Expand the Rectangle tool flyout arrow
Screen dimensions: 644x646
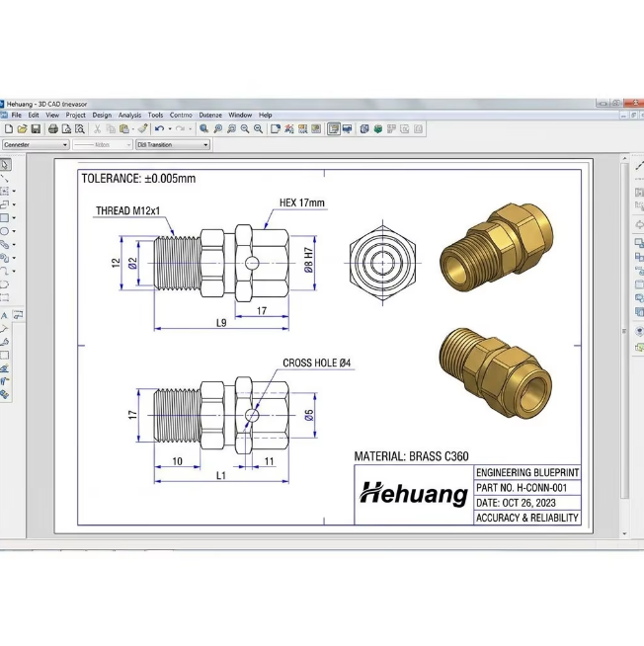point(14,218)
